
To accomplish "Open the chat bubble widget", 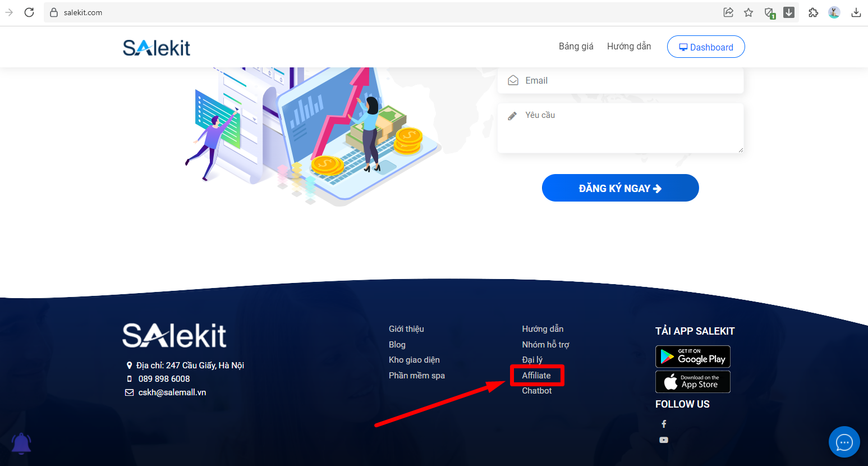I will tap(844, 442).
